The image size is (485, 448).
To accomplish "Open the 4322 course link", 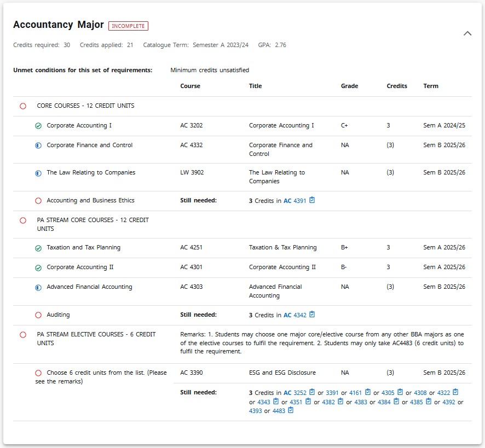I will [x=443, y=393].
